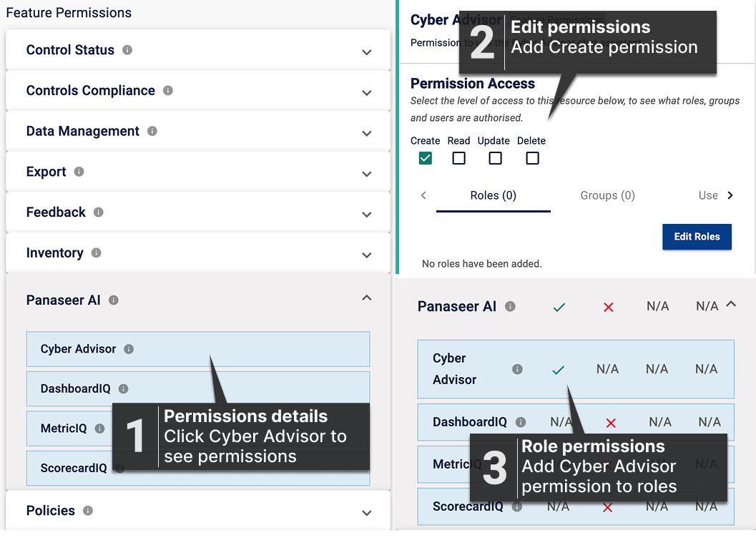Click info icon beside Feedback
This screenshot has width=756, height=538.
click(x=99, y=212)
